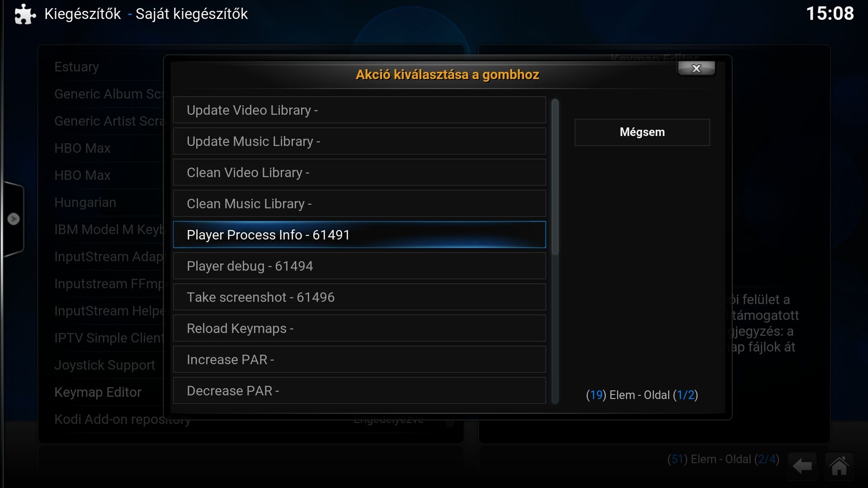Select Increase PAR action
Screen dimensions: 868x488
[x=359, y=359]
